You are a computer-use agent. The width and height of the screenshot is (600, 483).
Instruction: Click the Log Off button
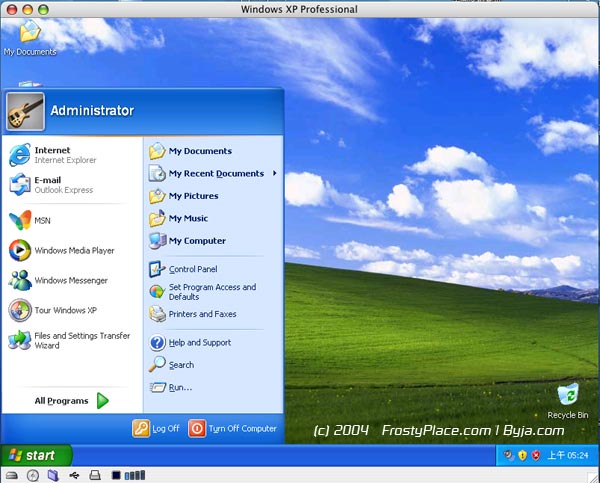coord(156,428)
